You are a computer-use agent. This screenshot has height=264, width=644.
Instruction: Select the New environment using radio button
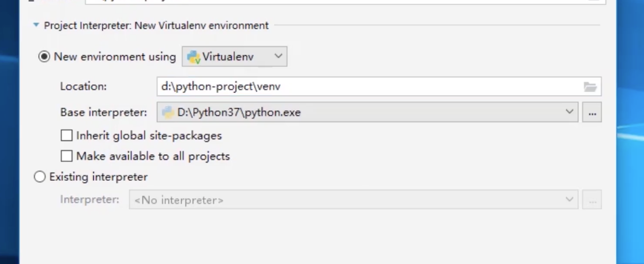coord(44,57)
